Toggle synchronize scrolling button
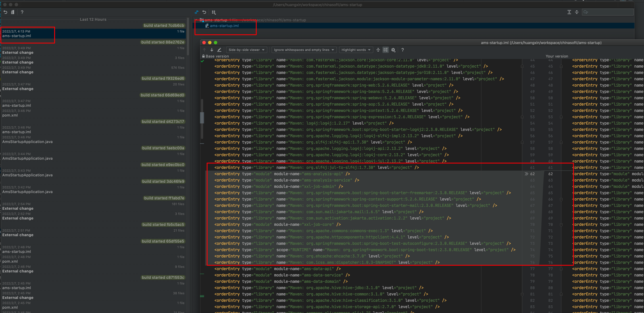644x313 pixels. [x=386, y=50]
